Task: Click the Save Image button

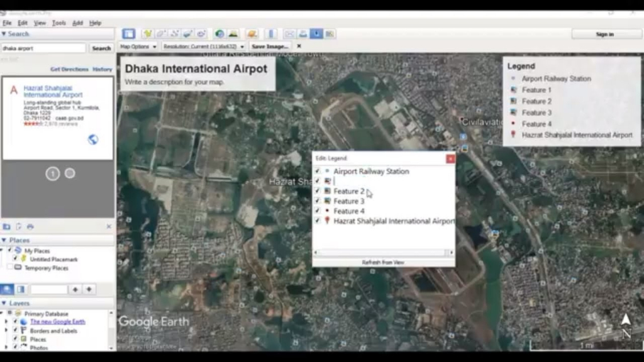Action: [270, 46]
